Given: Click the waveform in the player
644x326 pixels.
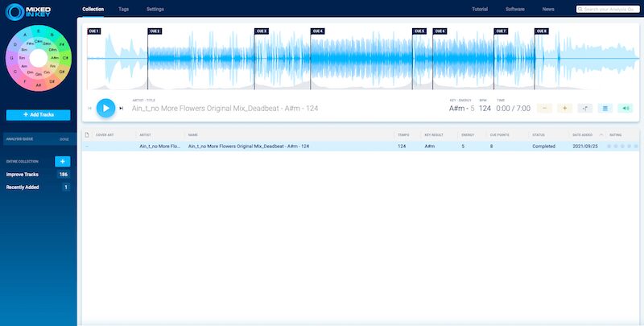Looking at the screenshot, I should click(x=363, y=59).
